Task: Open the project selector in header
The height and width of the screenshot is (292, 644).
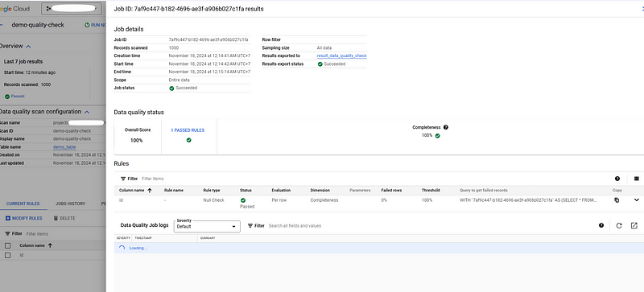Action: coord(72,8)
